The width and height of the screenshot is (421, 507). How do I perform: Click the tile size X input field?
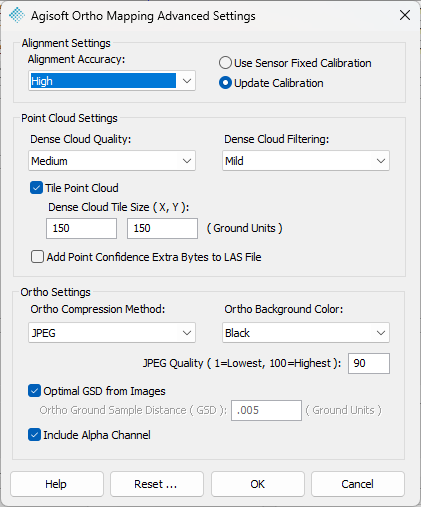tap(81, 228)
